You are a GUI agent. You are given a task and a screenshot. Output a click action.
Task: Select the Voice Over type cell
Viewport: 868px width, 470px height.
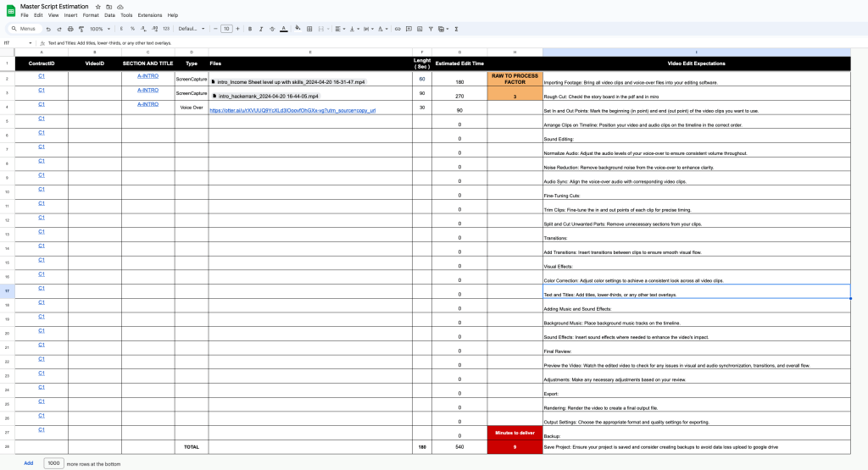tap(192, 108)
